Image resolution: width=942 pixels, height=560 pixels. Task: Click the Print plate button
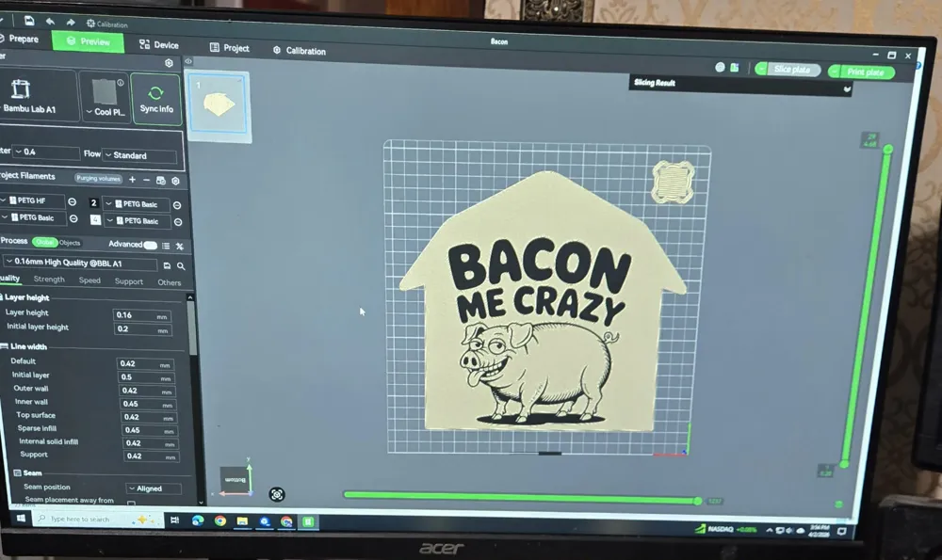861,72
